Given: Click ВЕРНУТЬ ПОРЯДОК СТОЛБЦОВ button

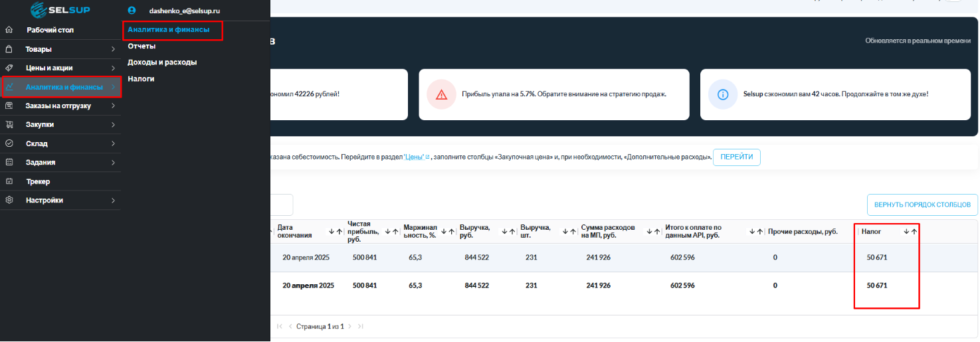Looking at the screenshot, I should point(922,205).
